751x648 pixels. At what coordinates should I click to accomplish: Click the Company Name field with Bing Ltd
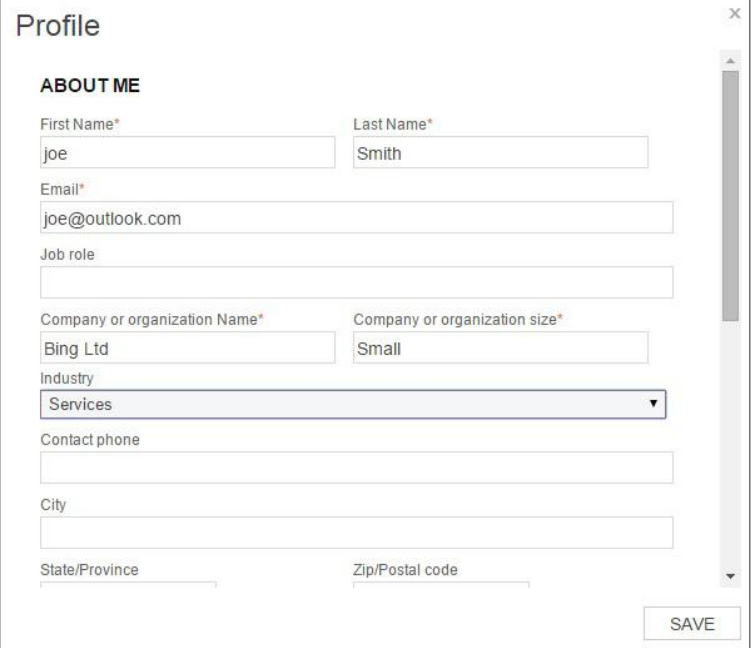click(x=187, y=347)
